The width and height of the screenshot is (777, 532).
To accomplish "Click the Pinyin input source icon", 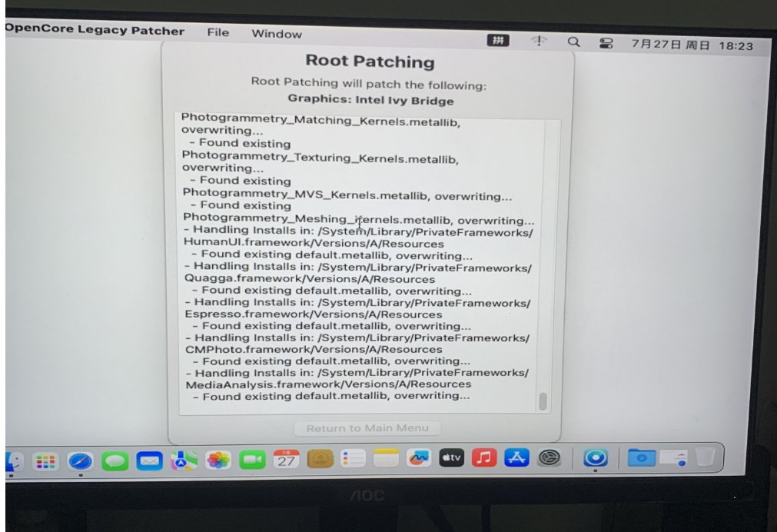I will click(x=498, y=41).
